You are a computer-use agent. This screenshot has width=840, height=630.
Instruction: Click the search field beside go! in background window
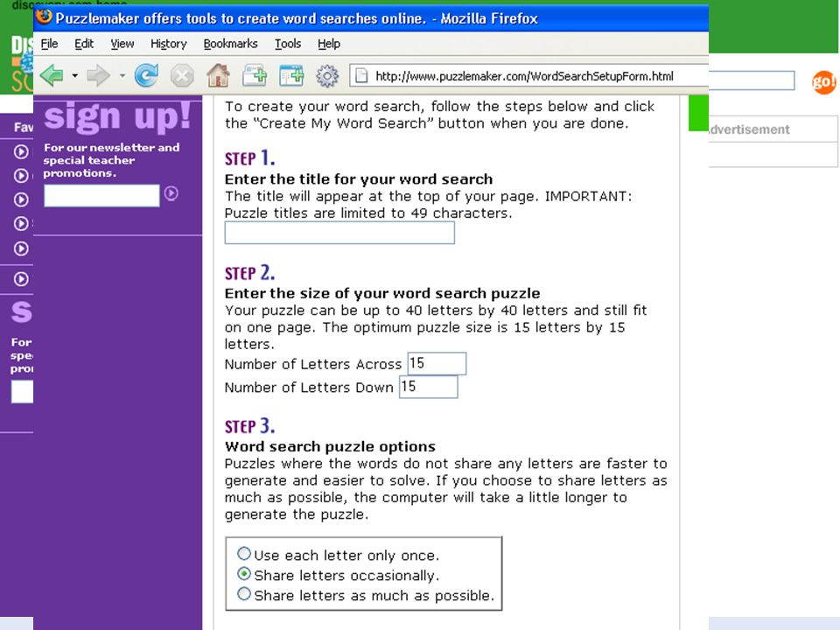click(x=752, y=80)
